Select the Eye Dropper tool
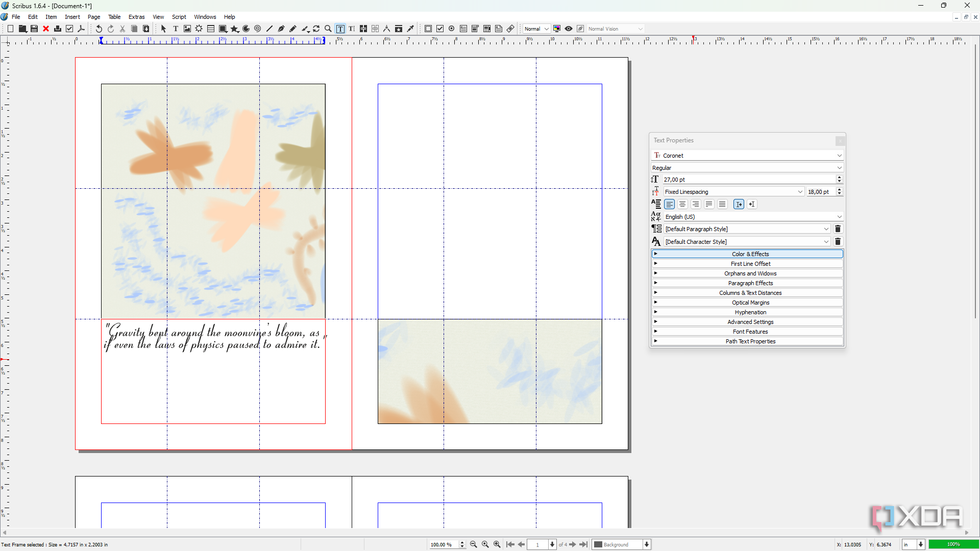Screen dimensions: 980x551 pyautogui.click(x=410, y=29)
